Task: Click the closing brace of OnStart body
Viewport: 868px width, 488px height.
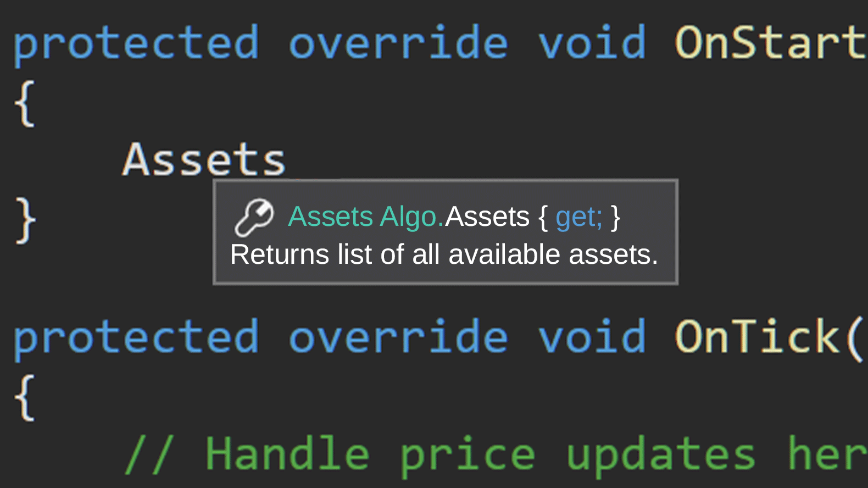Action: [25, 221]
